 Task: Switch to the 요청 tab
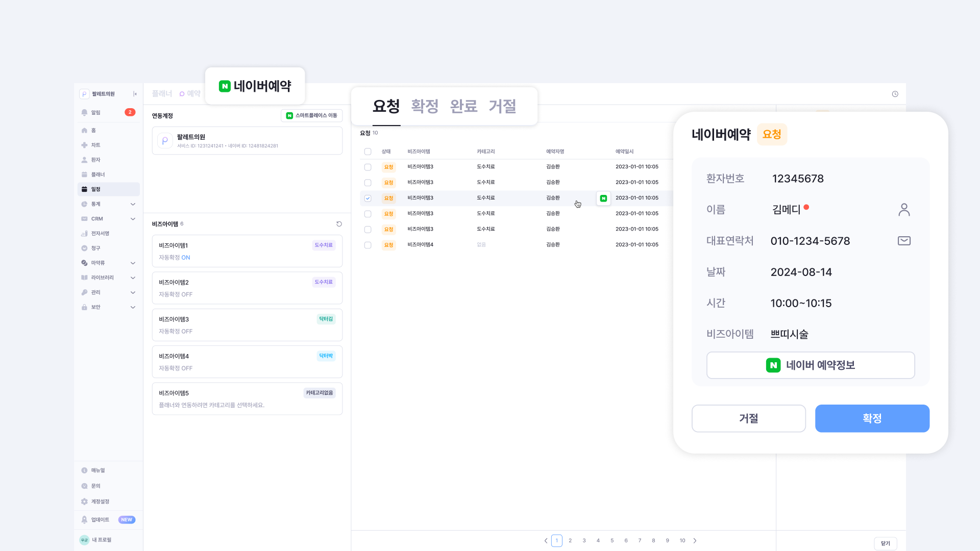pyautogui.click(x=386, y=106)
